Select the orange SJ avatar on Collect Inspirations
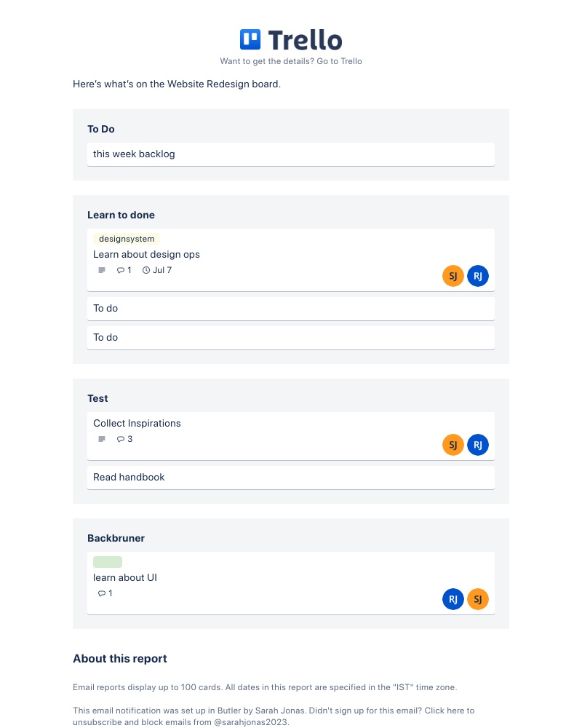The height and width of the screenshot is (728, 582). pos(453,445)
